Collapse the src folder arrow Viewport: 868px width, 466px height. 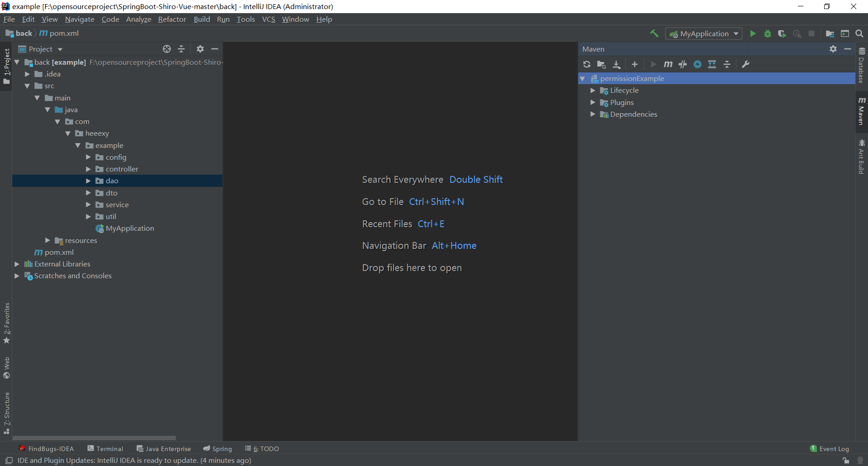click(x=27, y=86)
